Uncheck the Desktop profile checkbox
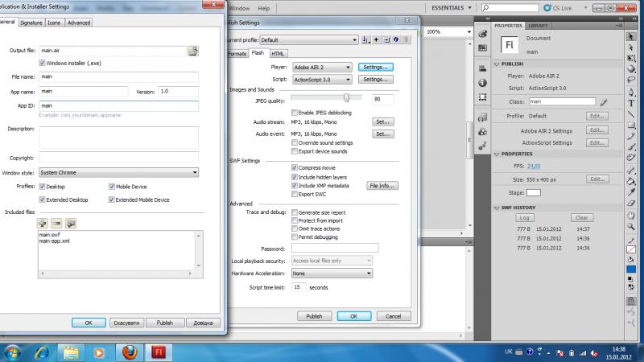 (x=42, y=187)
